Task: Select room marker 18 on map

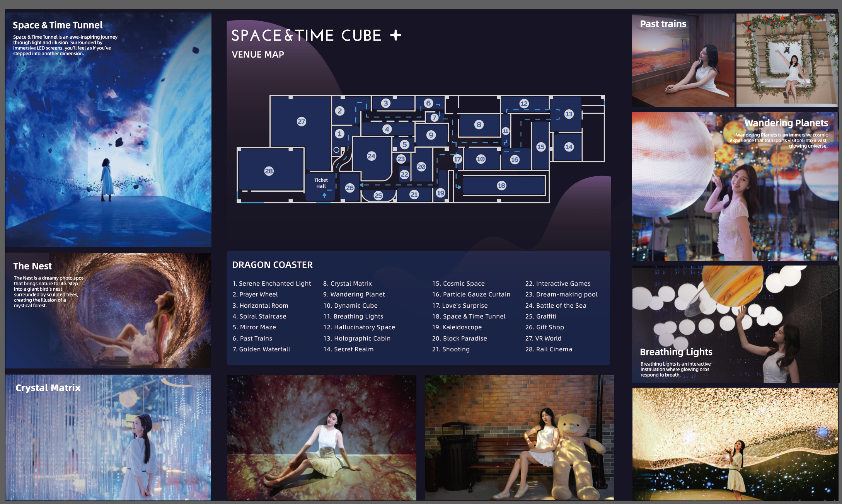Action: click(501, 186)
